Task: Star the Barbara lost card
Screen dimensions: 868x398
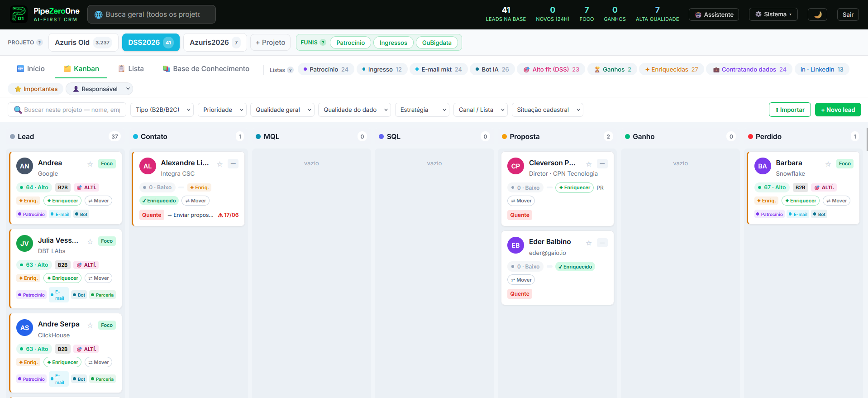Action: point(828,164)
